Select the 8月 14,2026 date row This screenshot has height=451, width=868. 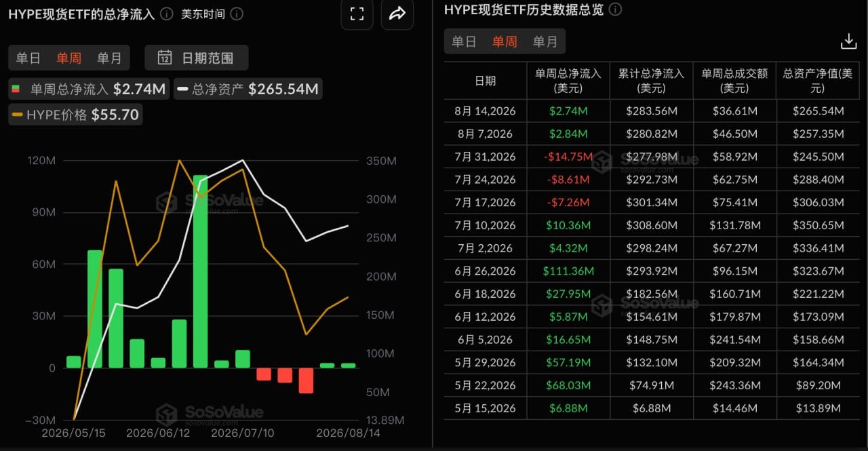[x=485, y=111]
